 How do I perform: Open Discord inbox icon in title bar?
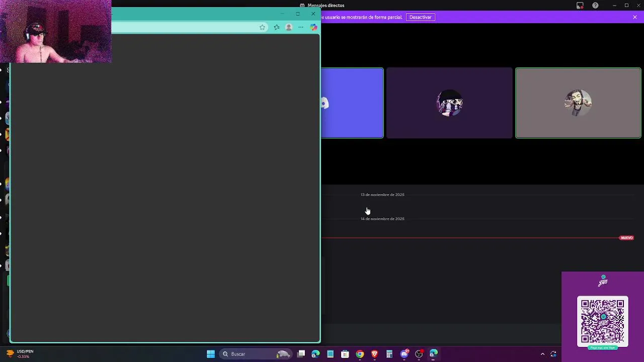click(x=580, y=6)
